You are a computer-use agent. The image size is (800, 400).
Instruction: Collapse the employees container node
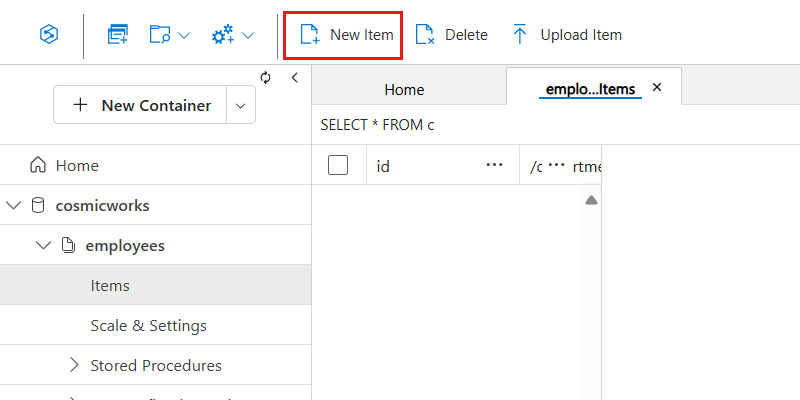pyautogui.click(x=43, y=245)
